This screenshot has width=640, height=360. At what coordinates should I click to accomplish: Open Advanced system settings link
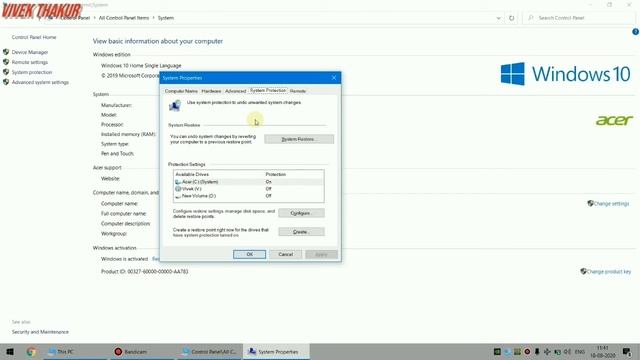coord(40,82)
